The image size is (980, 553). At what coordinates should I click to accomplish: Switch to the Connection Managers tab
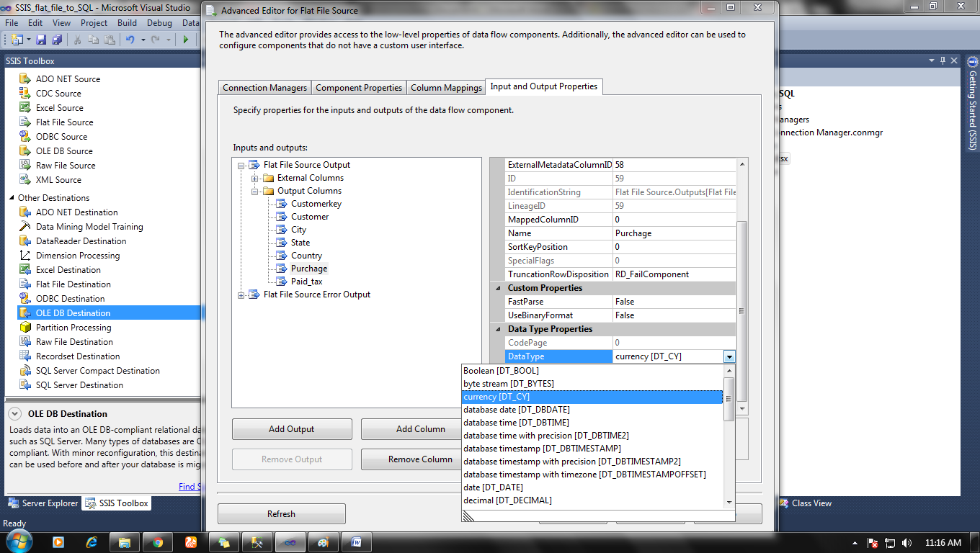265,88
